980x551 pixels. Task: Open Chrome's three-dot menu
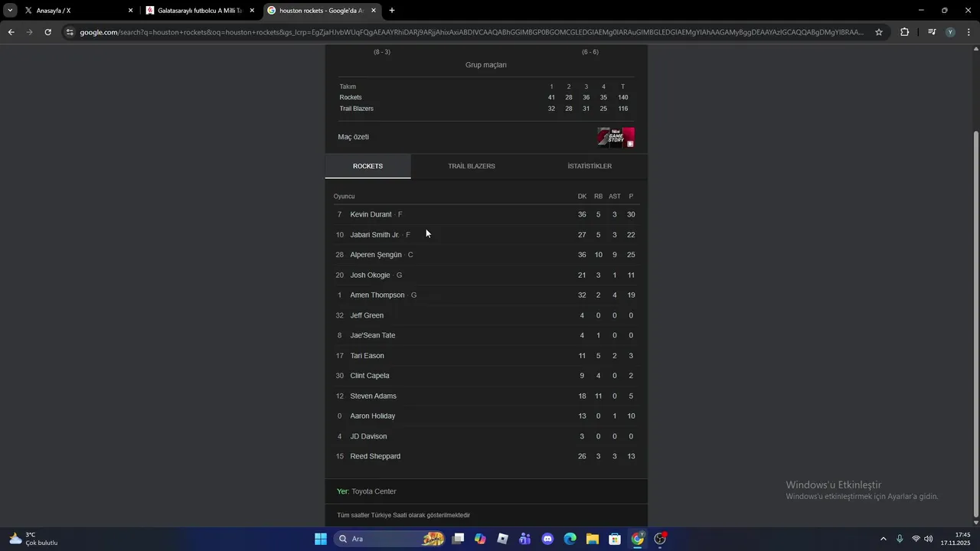969,32
